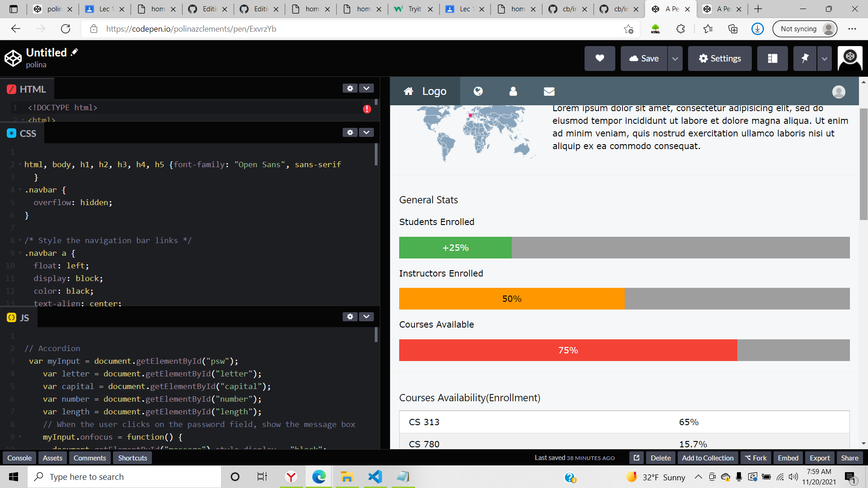The width and height of the screenshot is (868, 488).
Task: Toggle the pin for this pen
Action: pos(805,58)
